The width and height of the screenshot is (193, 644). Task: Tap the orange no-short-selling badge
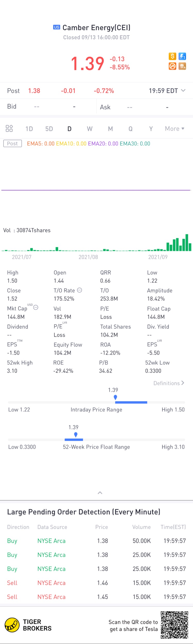click(x=172, y=66)
